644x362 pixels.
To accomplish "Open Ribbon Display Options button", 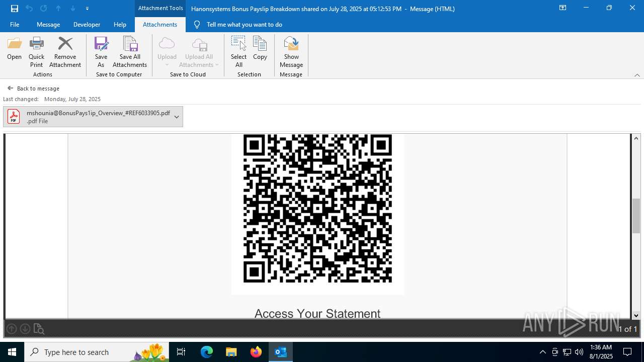I will (x=563, y=8).
